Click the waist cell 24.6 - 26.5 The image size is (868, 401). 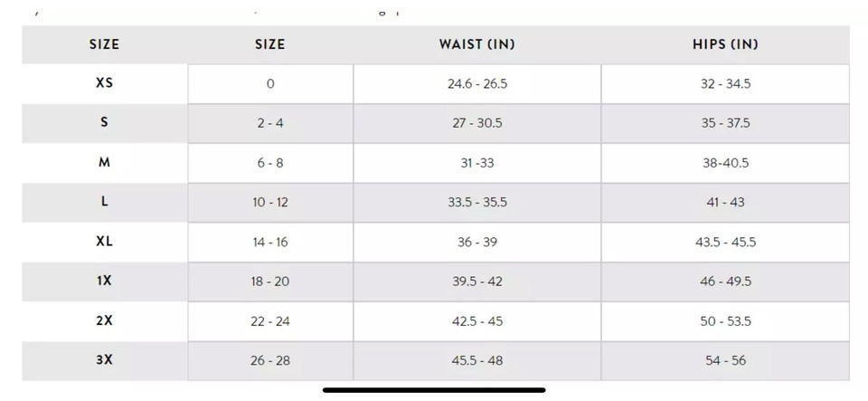477,84
